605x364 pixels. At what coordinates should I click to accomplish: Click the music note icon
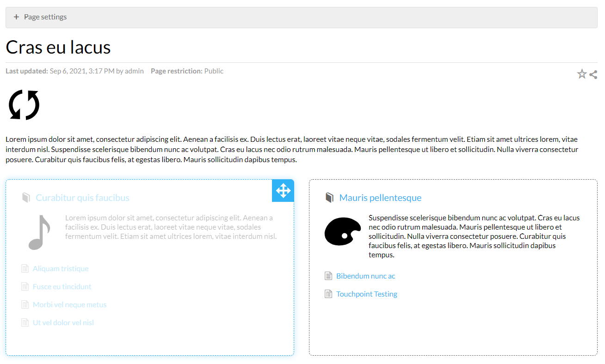click(x=39, y=232)
